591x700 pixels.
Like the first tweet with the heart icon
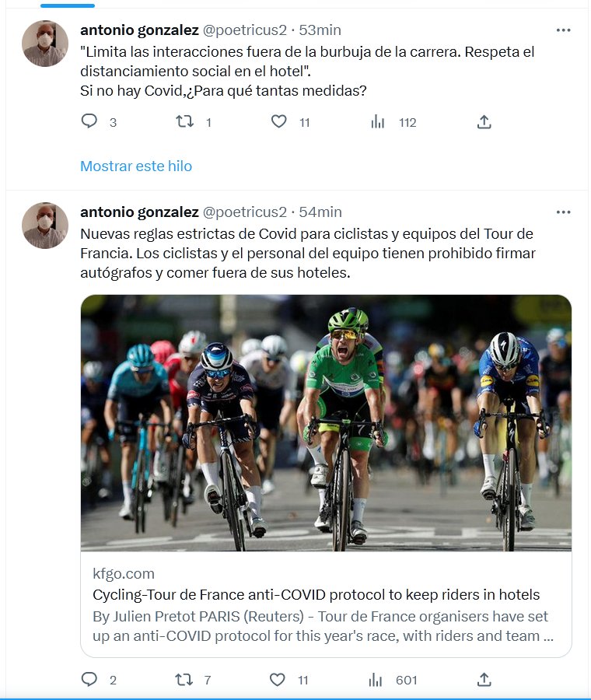pos(278,122)
